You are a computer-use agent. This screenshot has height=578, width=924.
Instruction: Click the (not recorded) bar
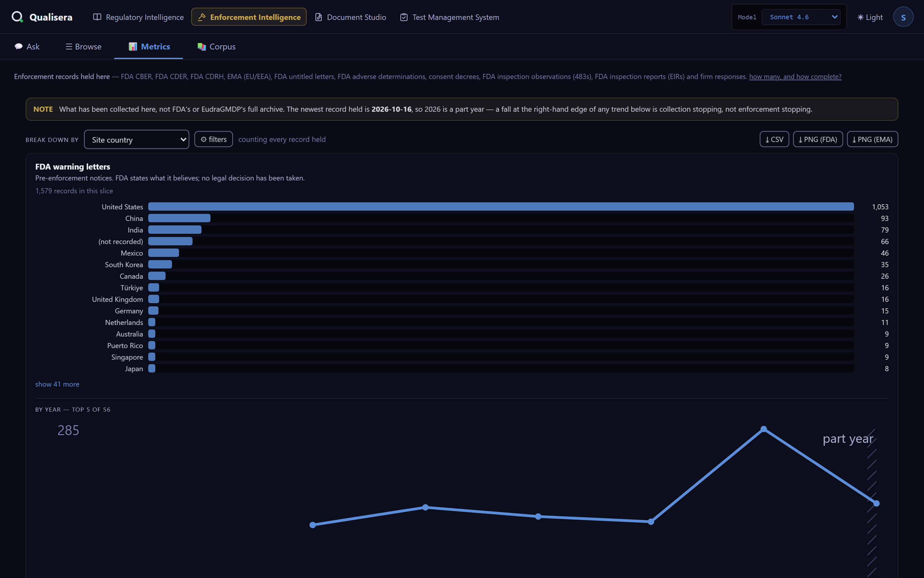pyautogui.click(x=170, y=241)
